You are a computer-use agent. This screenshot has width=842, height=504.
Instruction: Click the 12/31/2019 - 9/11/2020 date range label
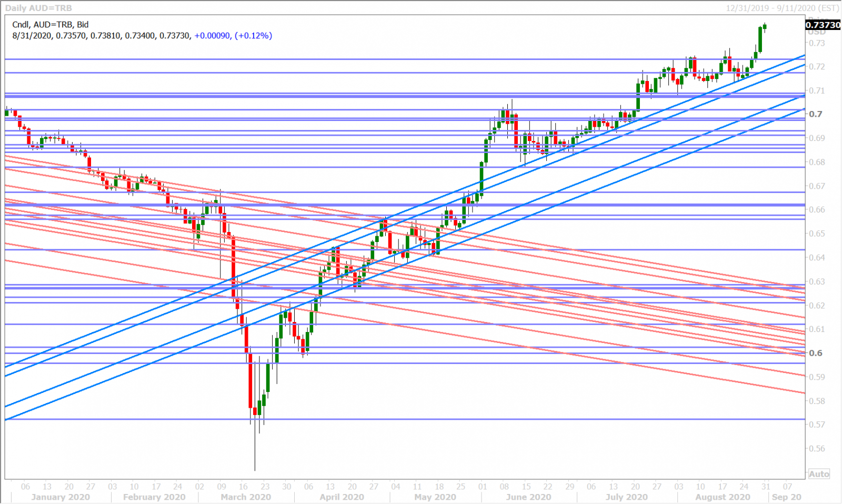point(782,8)
